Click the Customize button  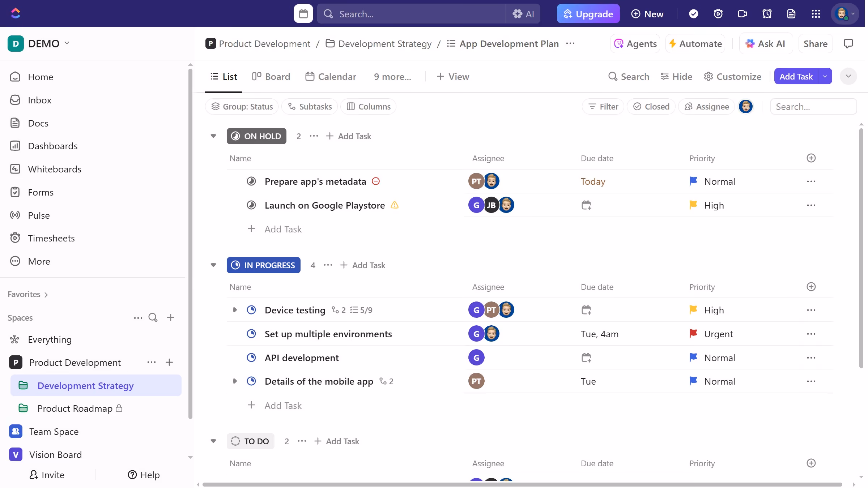click(733, 77)
